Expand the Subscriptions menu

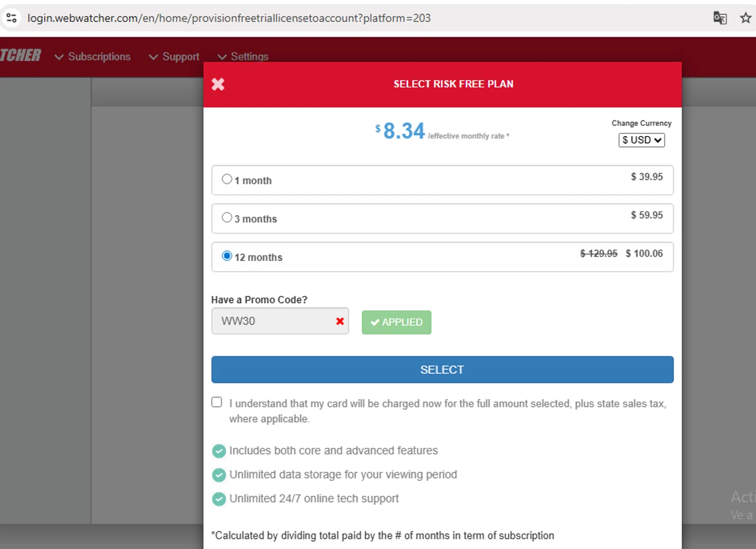pos(93,56)
